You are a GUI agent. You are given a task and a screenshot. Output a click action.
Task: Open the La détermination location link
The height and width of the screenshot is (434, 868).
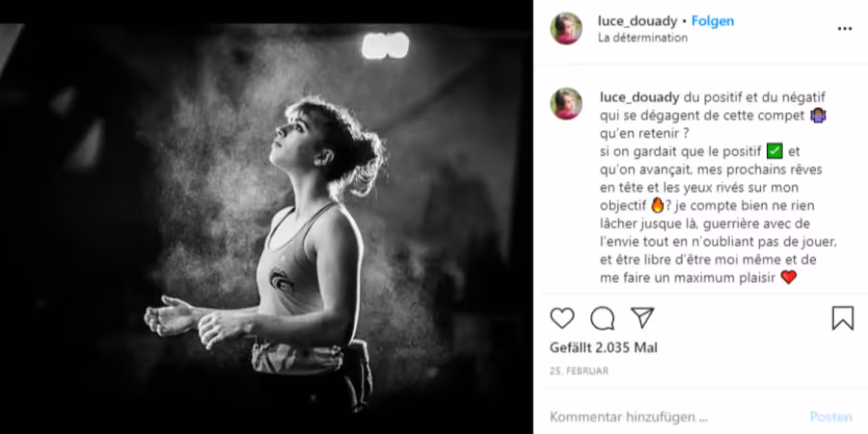642,38
